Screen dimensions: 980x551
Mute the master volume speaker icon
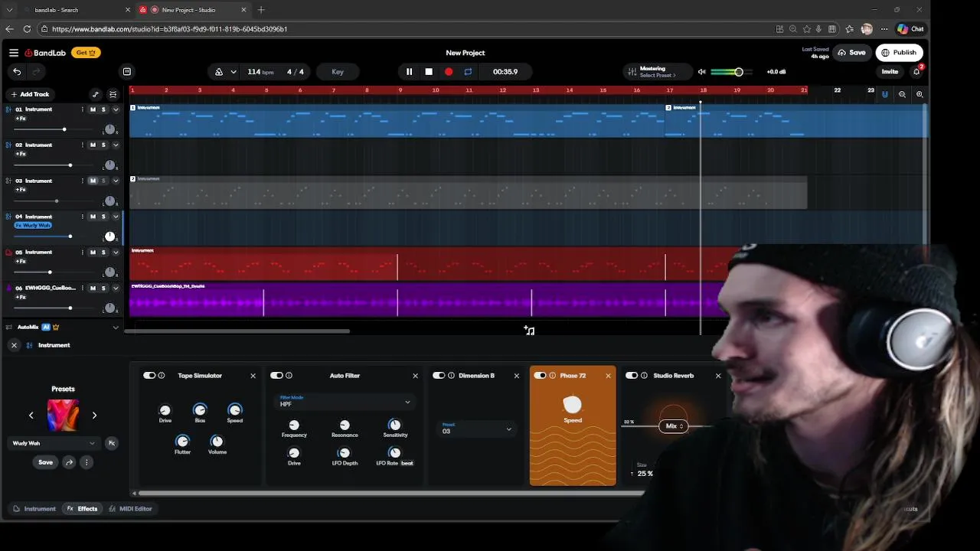[x=701, y=72]
